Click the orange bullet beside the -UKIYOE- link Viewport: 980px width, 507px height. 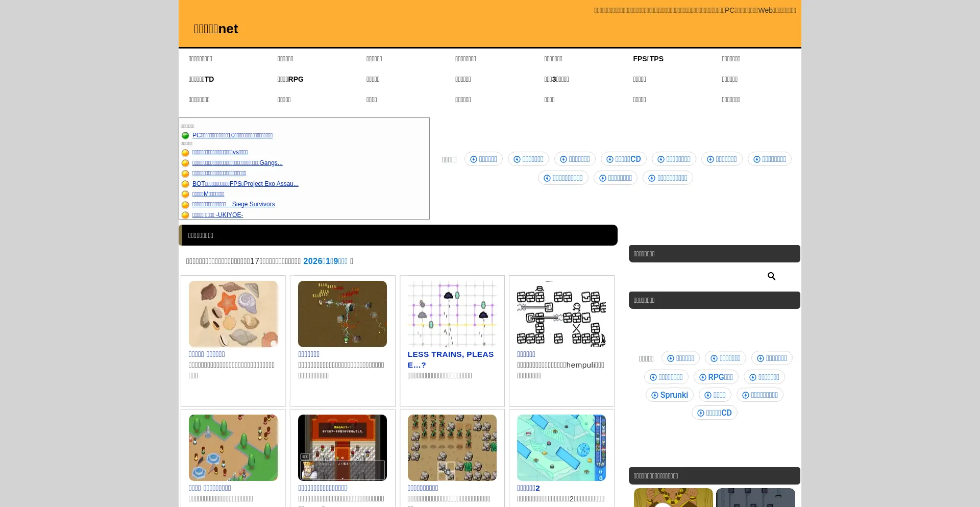click(x=185, y=215)
